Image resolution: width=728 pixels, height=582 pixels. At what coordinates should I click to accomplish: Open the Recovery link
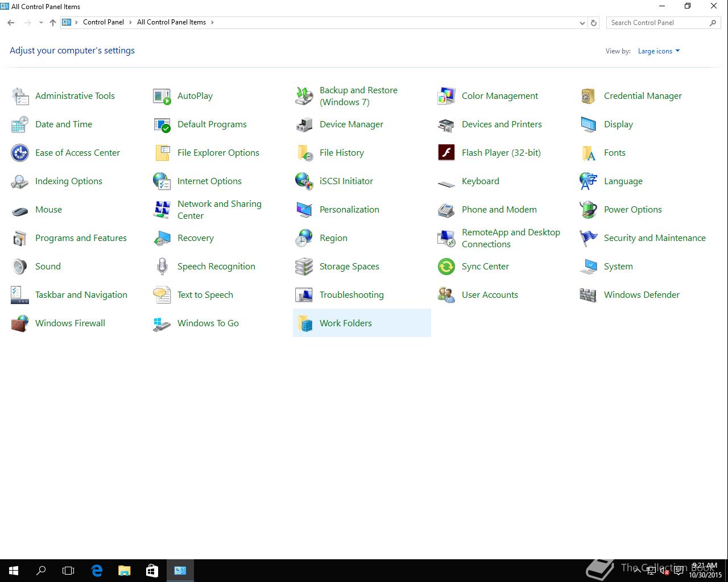[196, 238]
